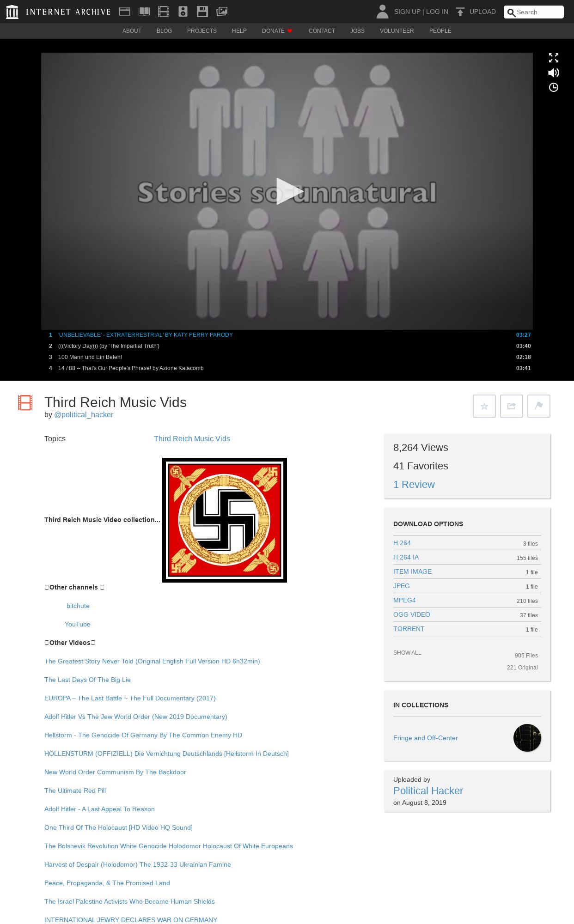This screenshot has height=924, width=574.
Task: Click Fringe and Off-Center collection thumbnail
Action: (527, 738)
